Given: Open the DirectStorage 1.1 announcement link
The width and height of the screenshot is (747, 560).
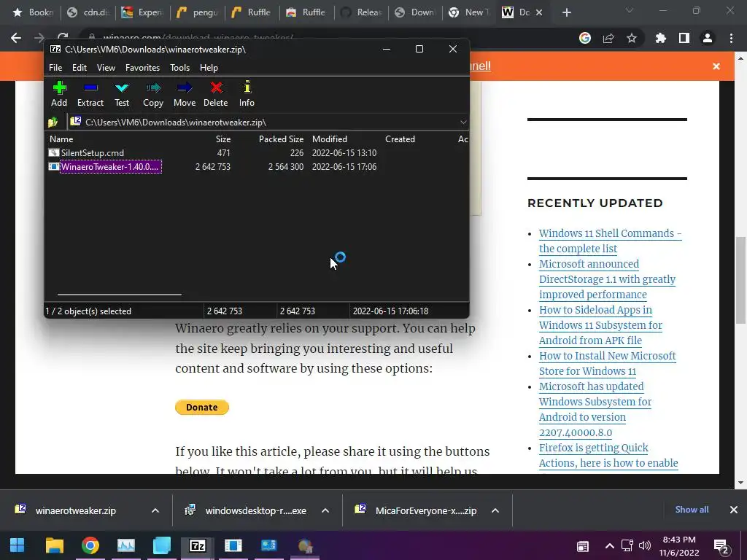Looking at the screenshot, I should (608, 279).
